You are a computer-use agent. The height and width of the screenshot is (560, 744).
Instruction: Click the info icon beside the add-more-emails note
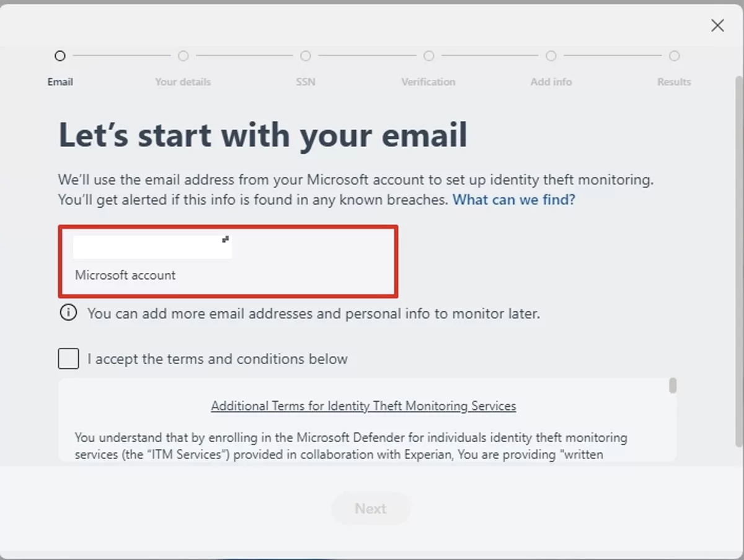(x=68, y=313)
